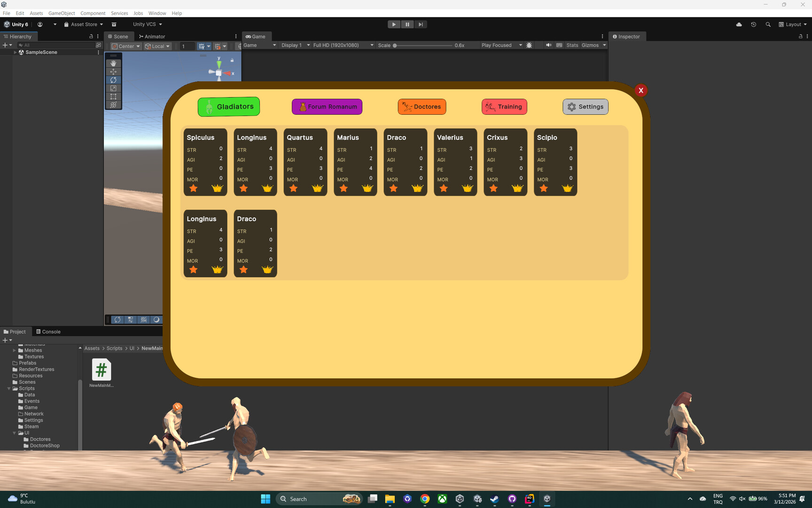Select the Rect transform tool
812x508 pixels.
click(x=113, y=97)
